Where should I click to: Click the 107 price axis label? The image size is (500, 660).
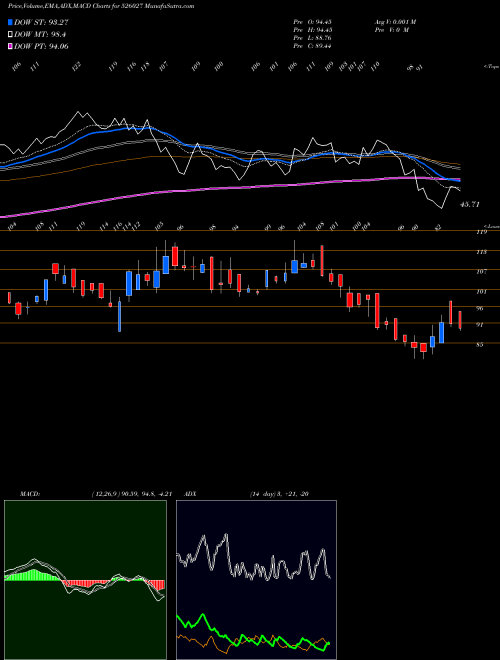pyautogui.click(x=482, y=271)
